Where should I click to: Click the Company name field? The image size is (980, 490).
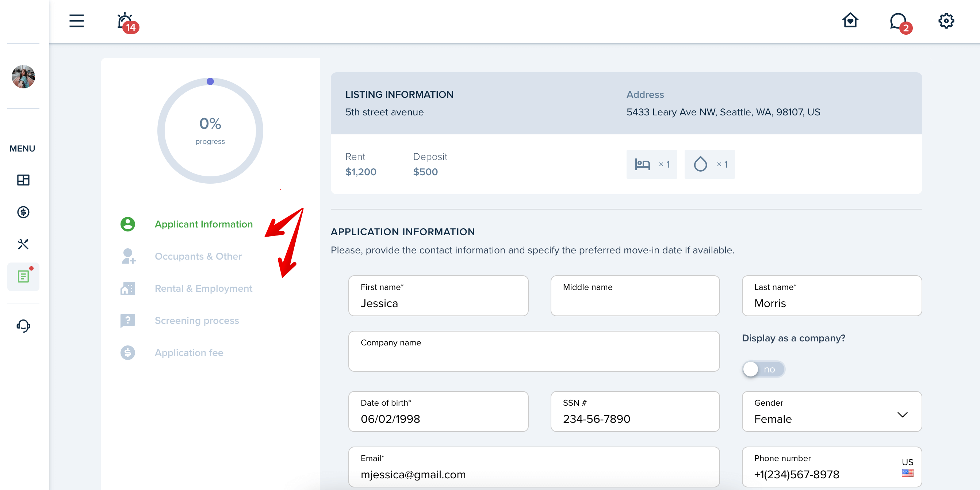(534, 351)
